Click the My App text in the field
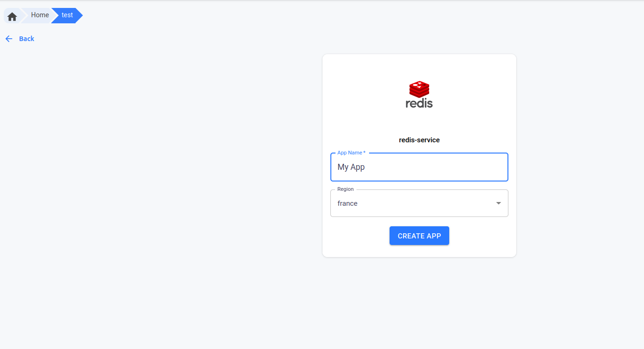The image size is (644, 349). click(x=351, y=167)
